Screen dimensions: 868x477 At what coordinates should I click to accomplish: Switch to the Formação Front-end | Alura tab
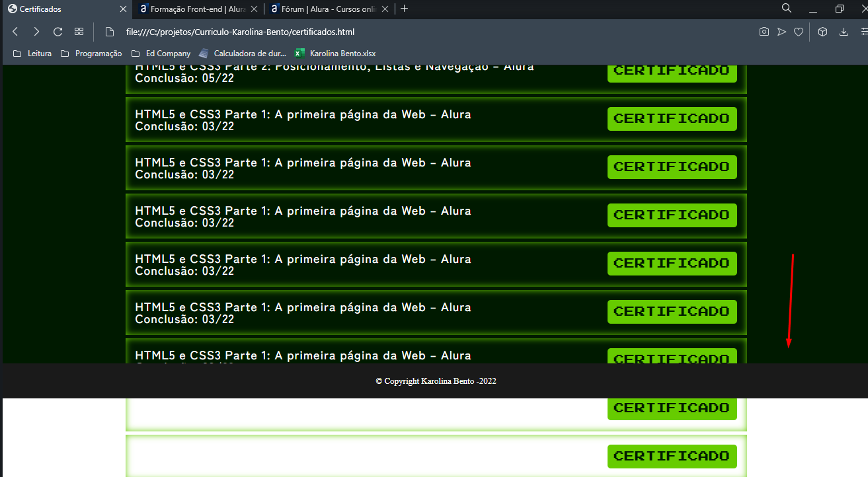point(198,9)
